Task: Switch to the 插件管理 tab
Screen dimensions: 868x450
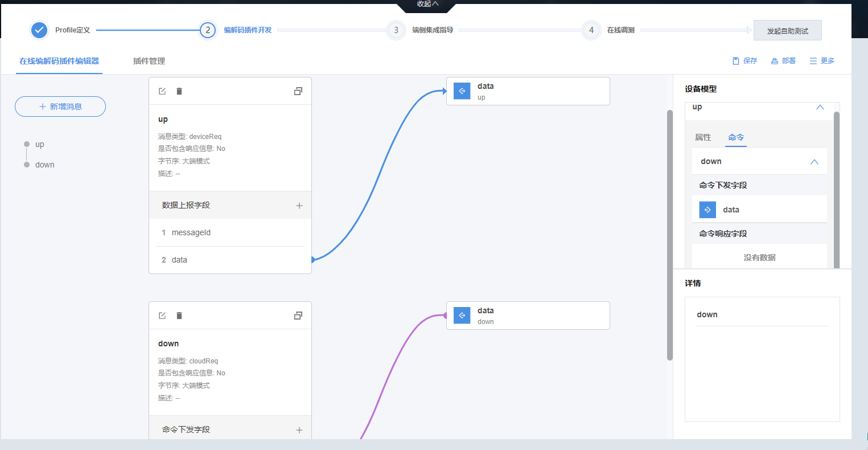Action: [149, 61]
